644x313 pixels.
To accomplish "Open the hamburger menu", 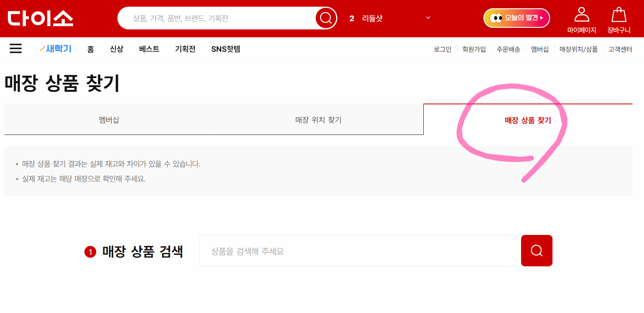I will click(16, 48).
